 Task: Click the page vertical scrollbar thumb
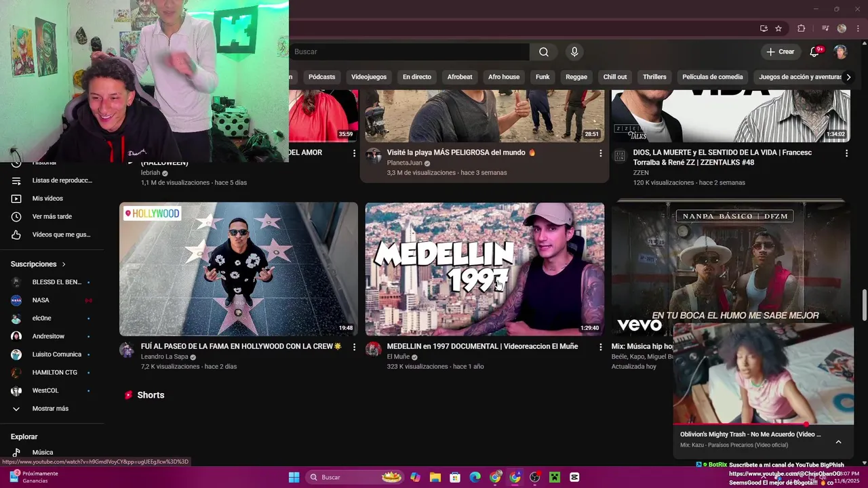point(864,306)
